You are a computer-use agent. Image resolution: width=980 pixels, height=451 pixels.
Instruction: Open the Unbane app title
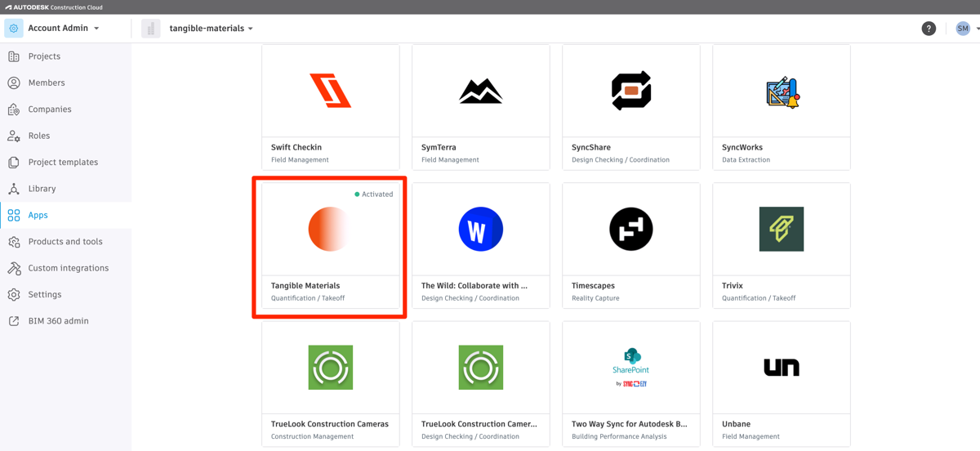point(736,424)
